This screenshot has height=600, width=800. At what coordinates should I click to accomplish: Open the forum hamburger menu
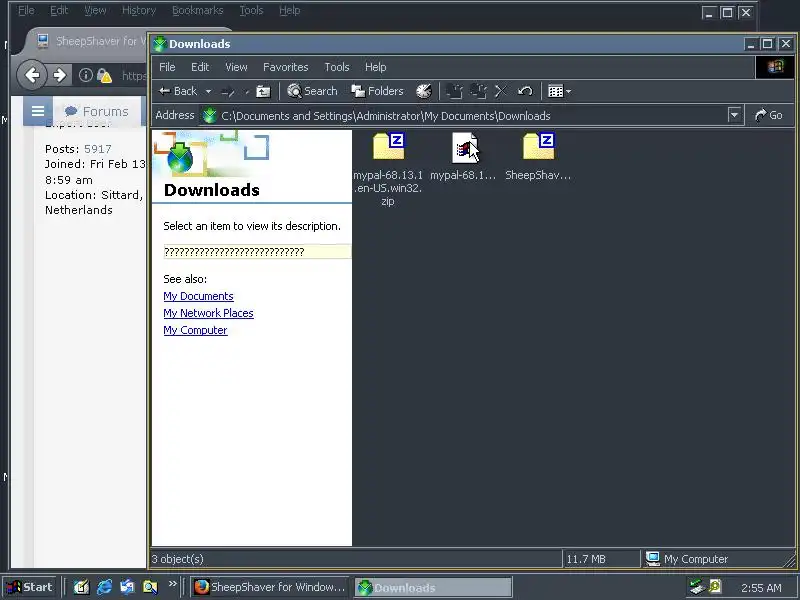(x=38, y=111)
